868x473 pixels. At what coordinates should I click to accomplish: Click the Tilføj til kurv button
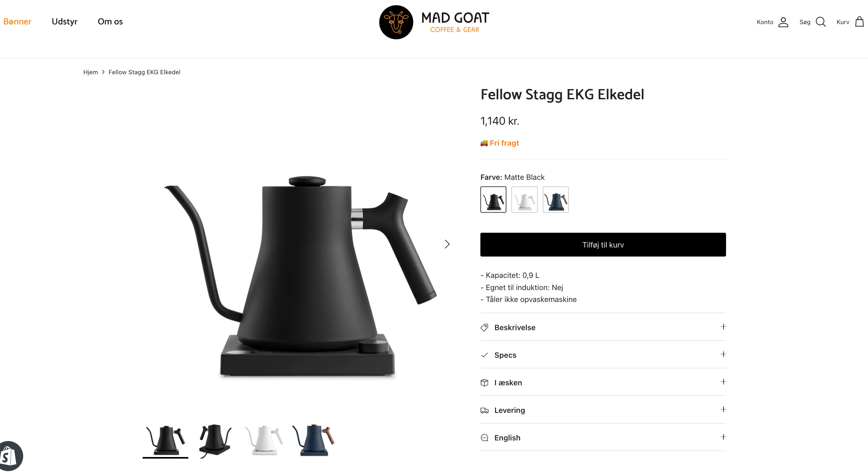click(603, 245)
